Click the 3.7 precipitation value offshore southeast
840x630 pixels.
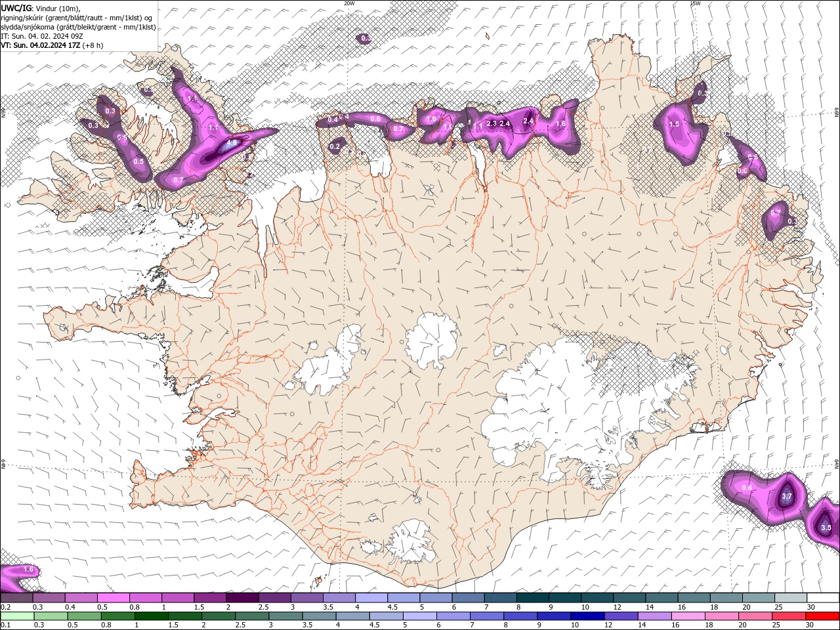(787, 497)
